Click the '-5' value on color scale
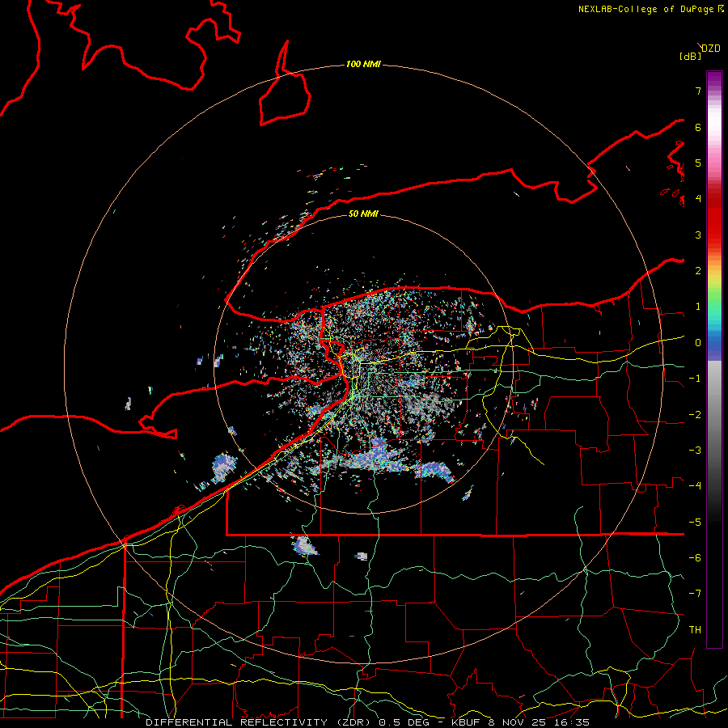Image resolution: width=728 pixels, height=728 pixels. (x=695, y=523)
